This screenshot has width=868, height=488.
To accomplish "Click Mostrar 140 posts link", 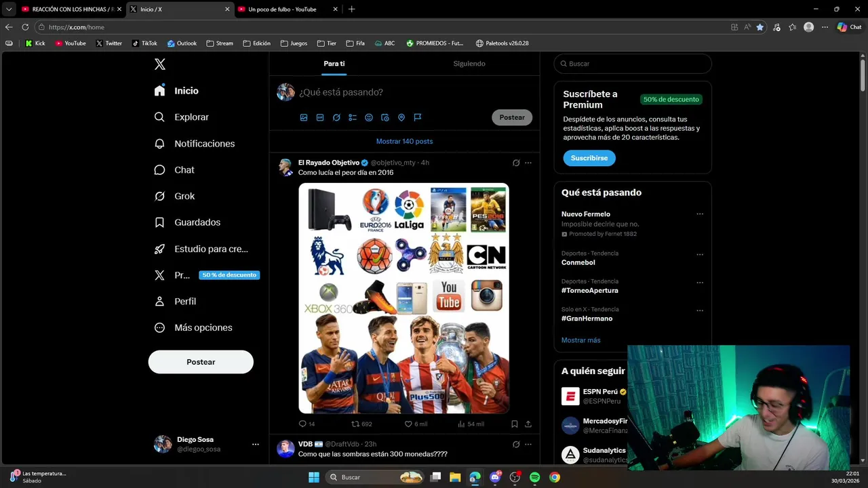I will point(404,142).
